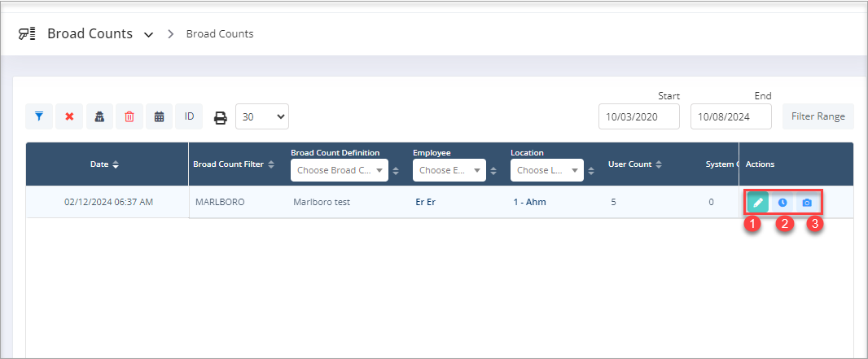868x359 pixels.
Task: Open the Choose Location dropdown
Action: tap(547, 170)
